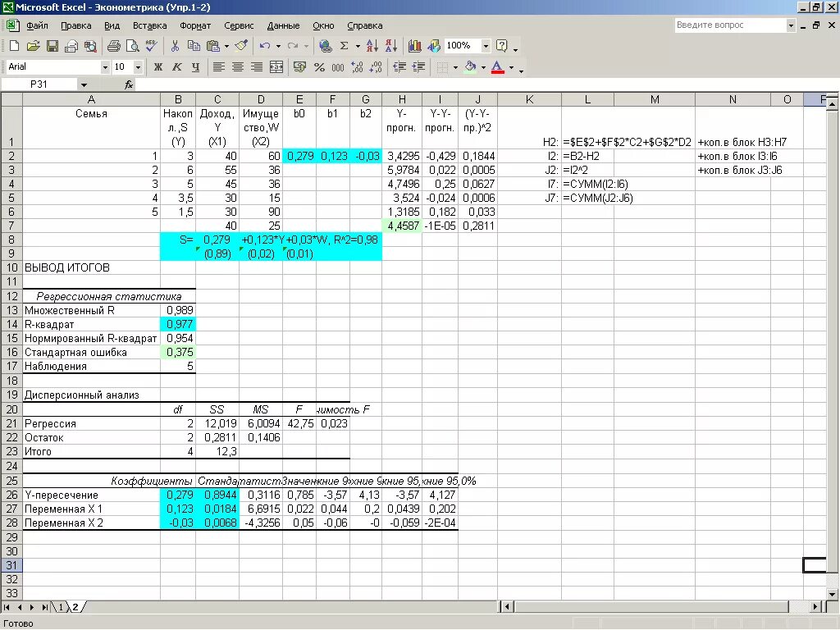This screenshot has height=630, width=840.
Task: Sort ascending А-Я icon
Action: pos(372,46)
